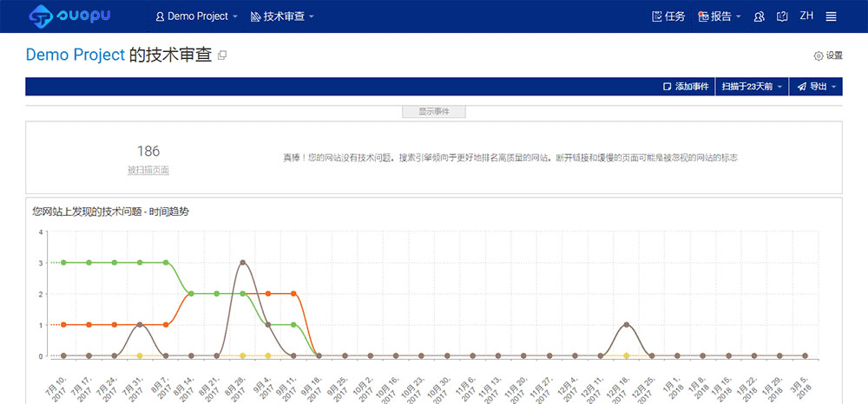
Task: Click the data point at 3月 5, 2018
Action: (805, 356)
